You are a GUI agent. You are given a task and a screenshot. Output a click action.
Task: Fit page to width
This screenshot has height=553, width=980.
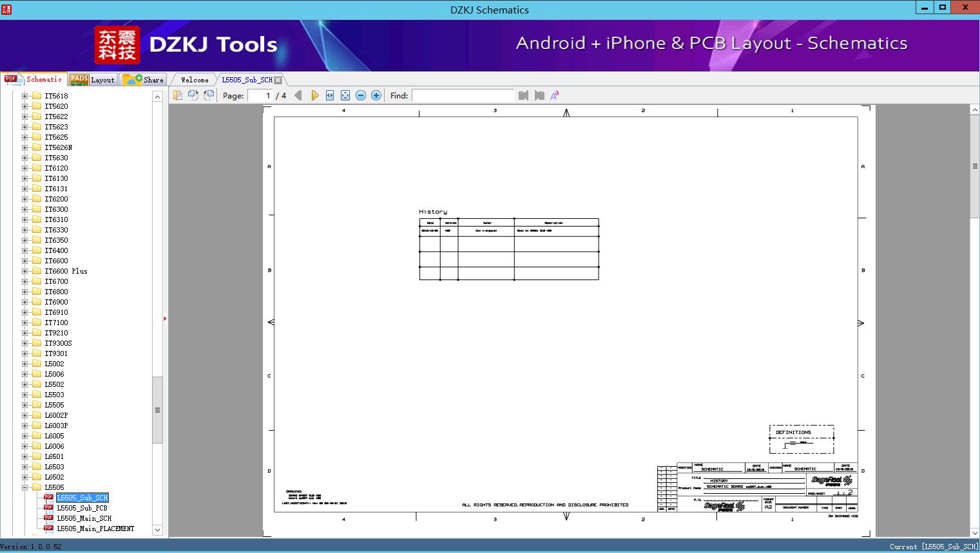point(330,95)
